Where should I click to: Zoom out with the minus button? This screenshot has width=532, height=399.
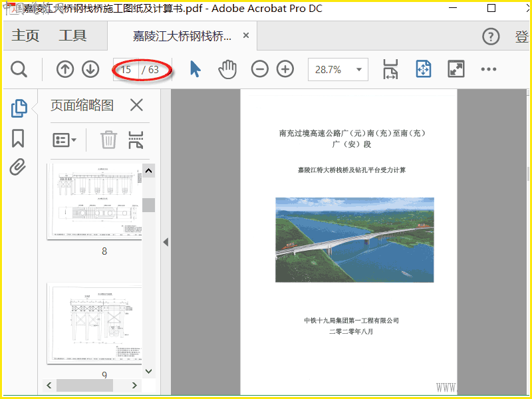(259, 69)
